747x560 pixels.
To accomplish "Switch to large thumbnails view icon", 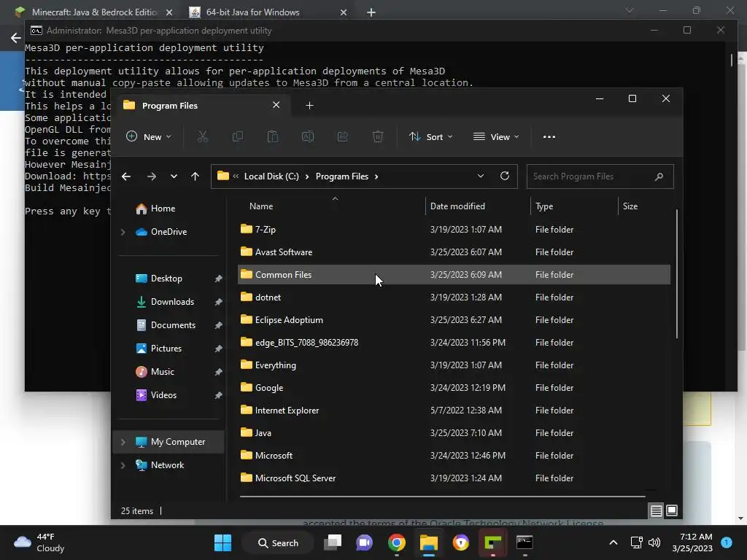I will tap(672, 510).
